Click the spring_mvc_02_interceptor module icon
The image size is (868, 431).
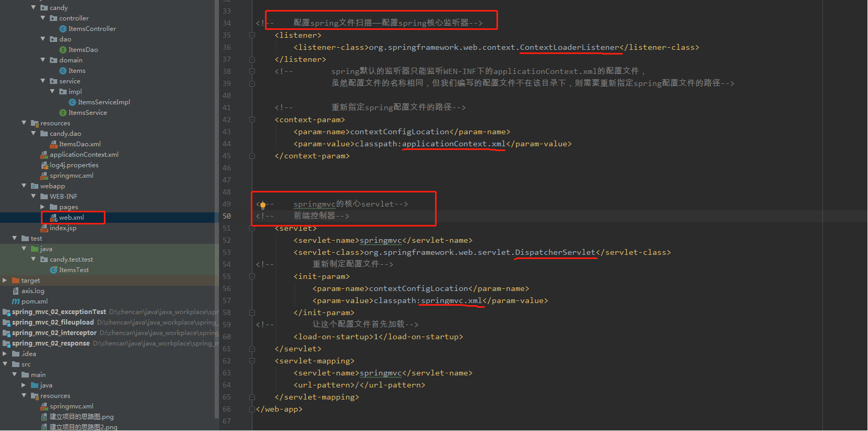6,333
